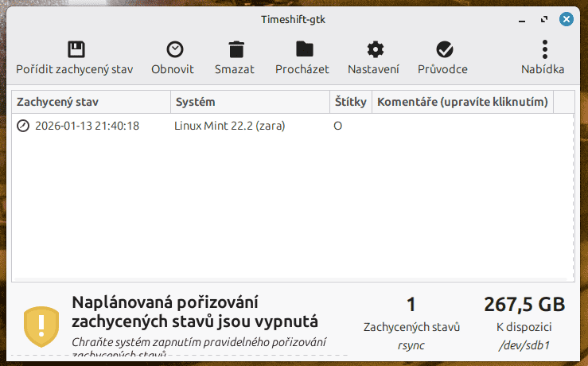588x366 pixels.
Task: Sort by the Zachycený stav column header
Action: 92,102
